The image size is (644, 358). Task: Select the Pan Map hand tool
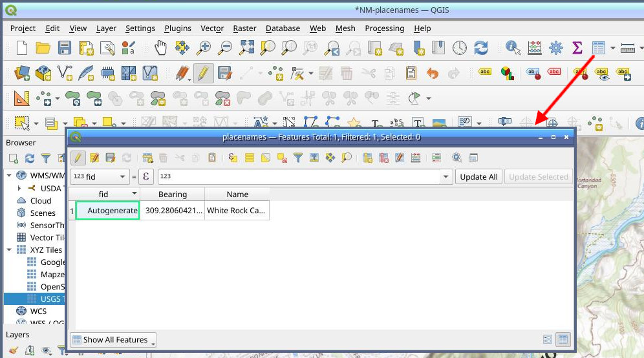pyautogui.click(x=161, y=48)
